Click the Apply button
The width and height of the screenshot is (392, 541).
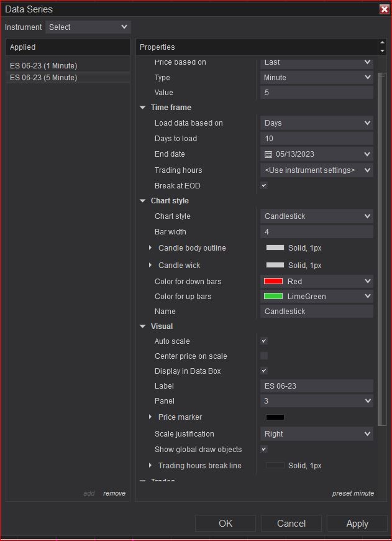coord(357,524)
